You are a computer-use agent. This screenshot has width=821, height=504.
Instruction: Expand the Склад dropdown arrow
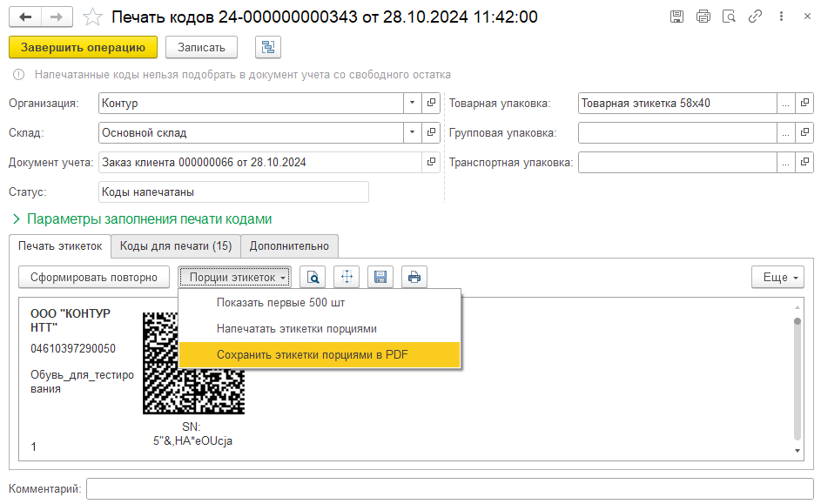coord(412,132)
